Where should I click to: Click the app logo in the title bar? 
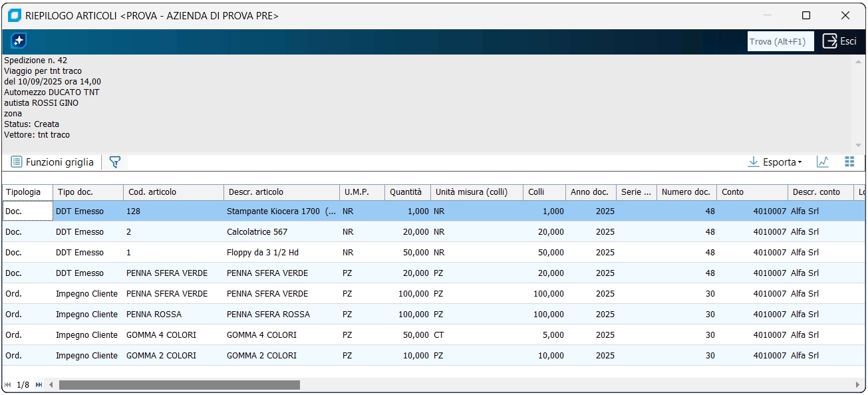(x=15, y=15)
